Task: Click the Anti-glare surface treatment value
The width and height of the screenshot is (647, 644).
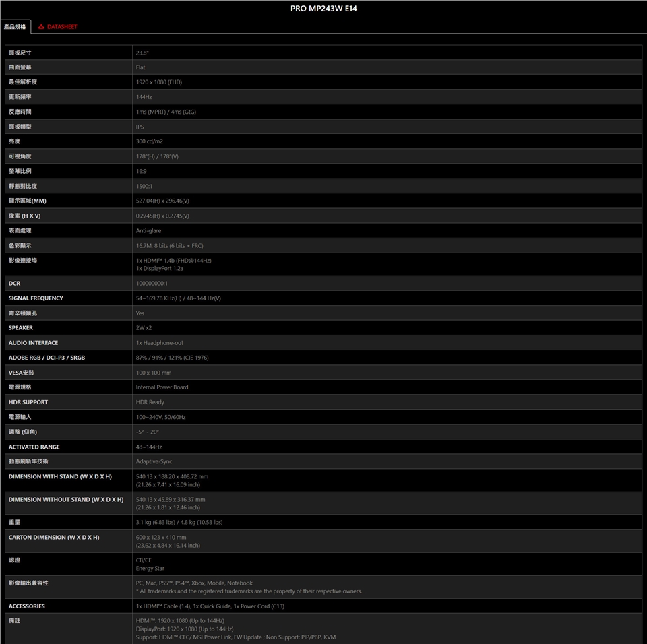Action: coord(148,231)
